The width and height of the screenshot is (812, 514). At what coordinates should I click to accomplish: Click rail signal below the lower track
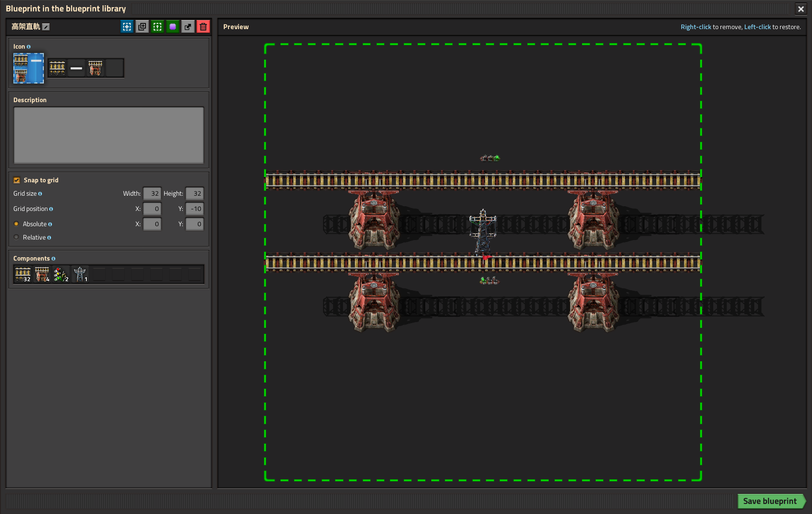[489, 281]
